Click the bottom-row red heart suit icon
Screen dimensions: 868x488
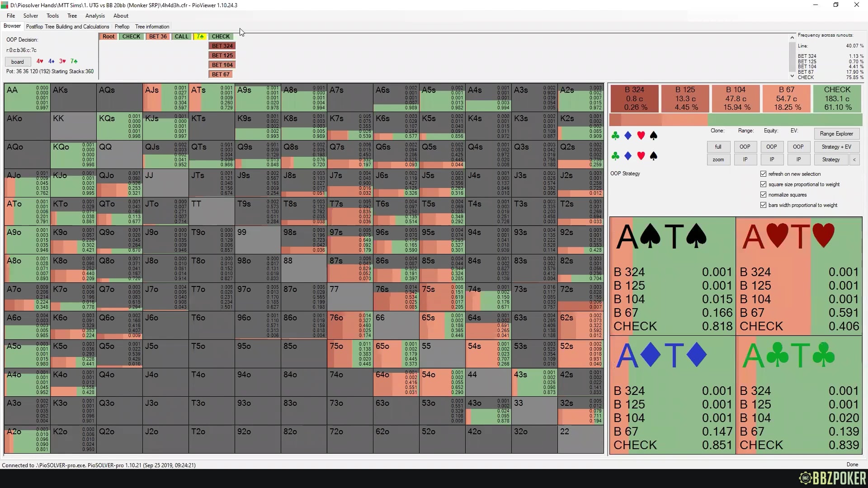641,156
